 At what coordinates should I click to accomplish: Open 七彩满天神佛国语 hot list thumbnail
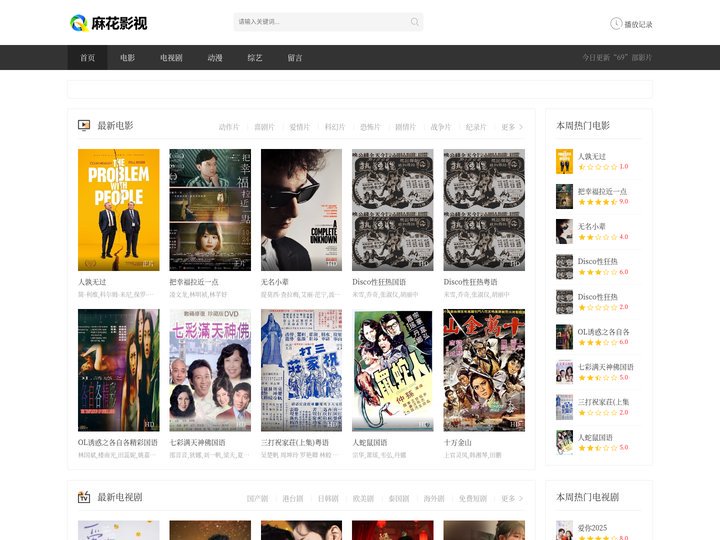click(x=564, y=372)
